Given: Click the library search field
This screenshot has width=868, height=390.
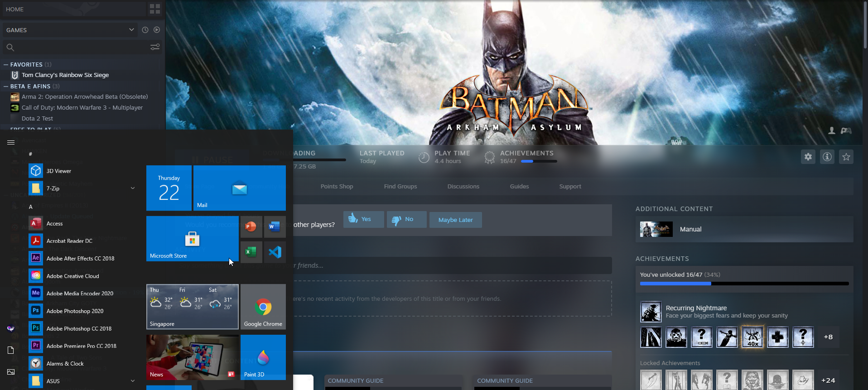Looking at the screenshot, I should pyautogui.click(x=77, y=47).
